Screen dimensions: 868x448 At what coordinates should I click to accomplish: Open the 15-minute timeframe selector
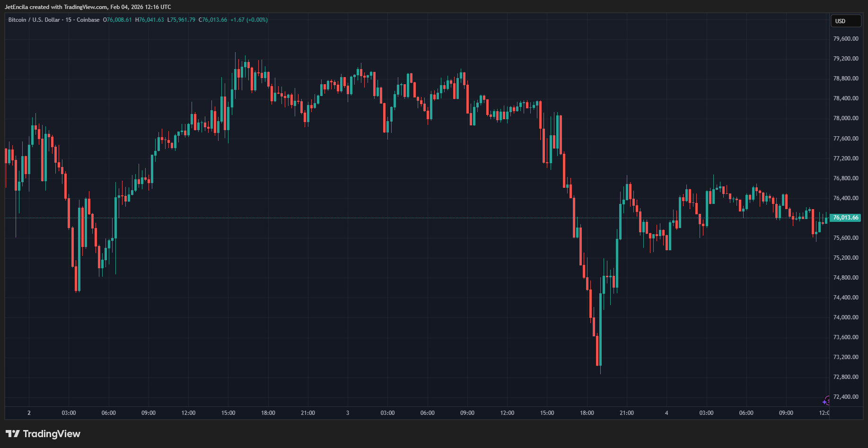[68, 20]
